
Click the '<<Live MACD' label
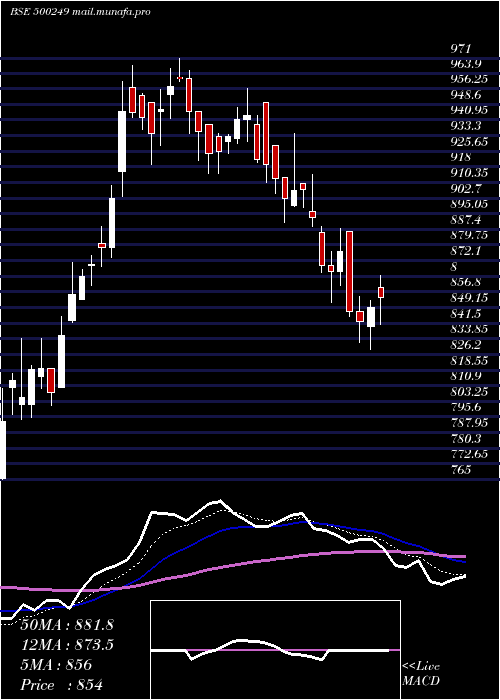click(421, 674)
